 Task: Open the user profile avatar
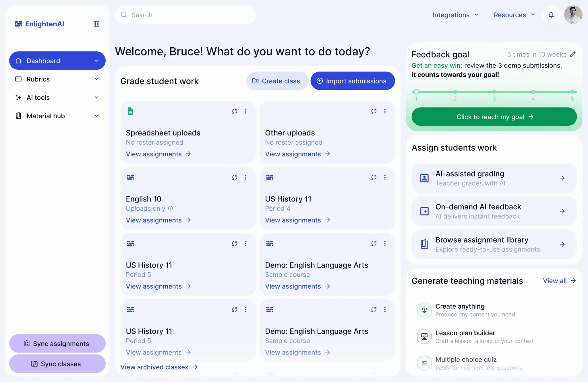(x=573, y=15)
